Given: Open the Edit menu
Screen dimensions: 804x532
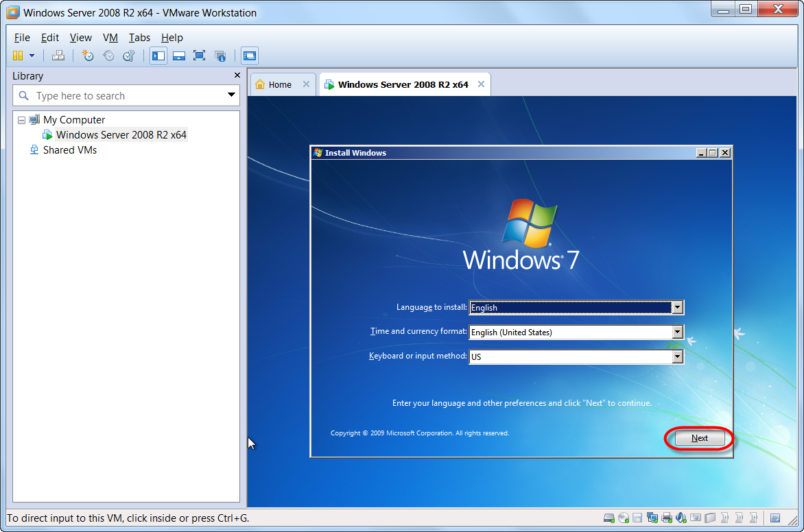Looking at the screenshot, I should pos(50,38).
